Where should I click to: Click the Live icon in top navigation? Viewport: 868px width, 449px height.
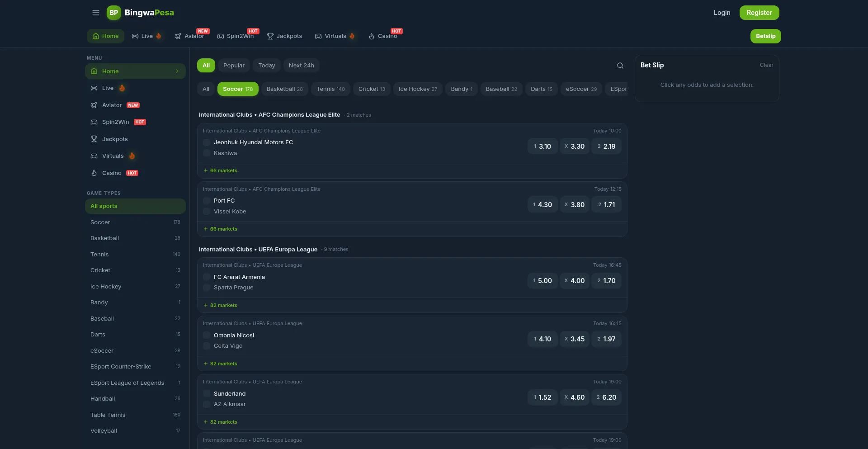pos(135,36)
